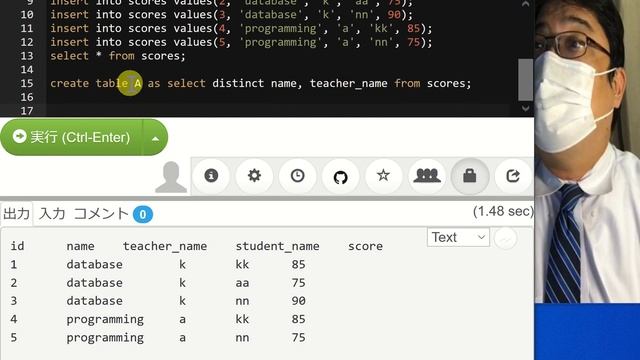
Task: Open the Text output format dropdown
Action: (458, 237)
